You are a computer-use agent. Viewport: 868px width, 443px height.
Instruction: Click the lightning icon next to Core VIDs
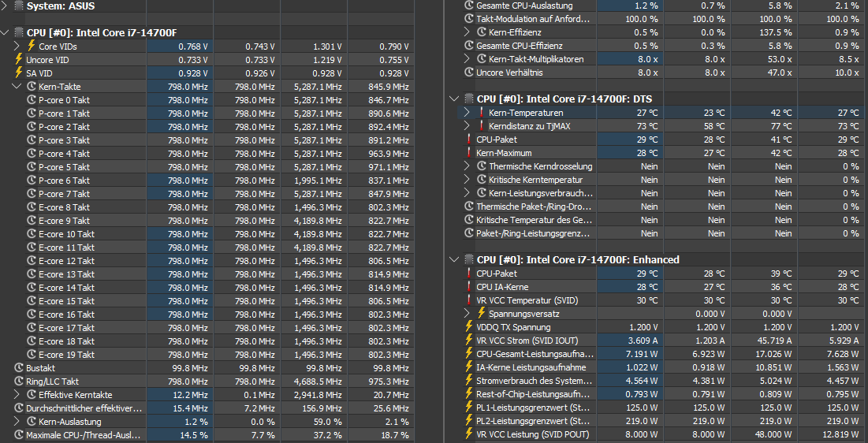point(31,47)
